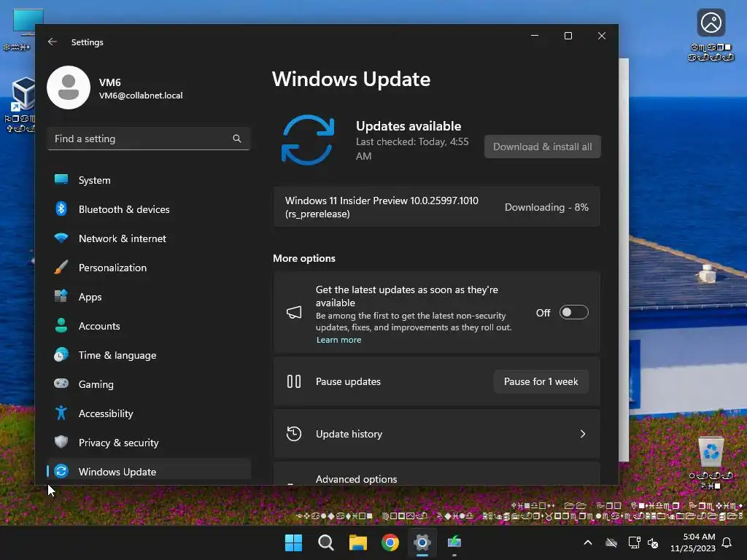Open Time & language settings
747x560 pixels.
149,355
